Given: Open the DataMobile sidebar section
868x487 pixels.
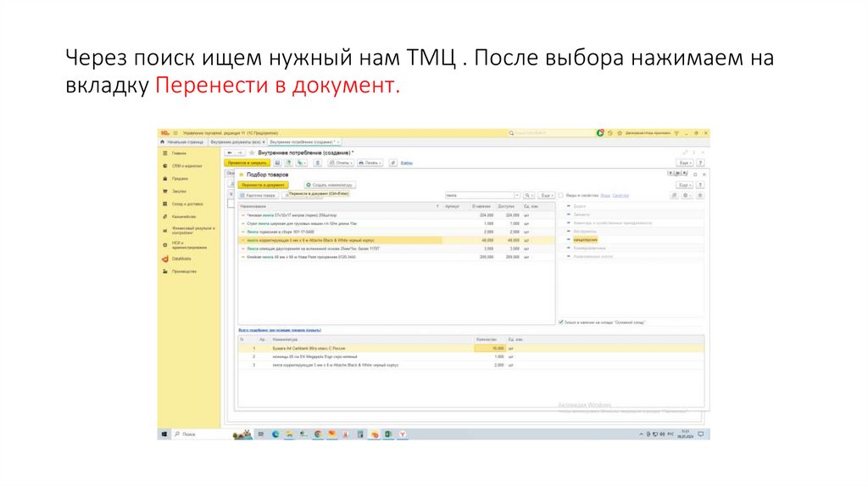Looking at the screenshot, I should pyautogui.click(x=181, y=259).
